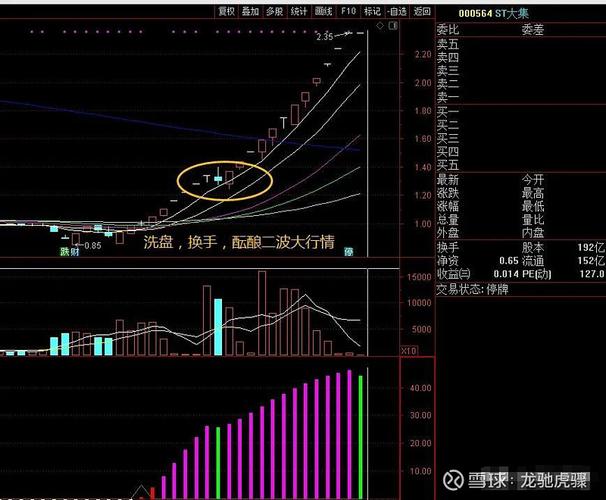The width and height of the screenshot is (606, 500).
Task: Click the PE(动) 127.0 value
Action: pos(592,274)
